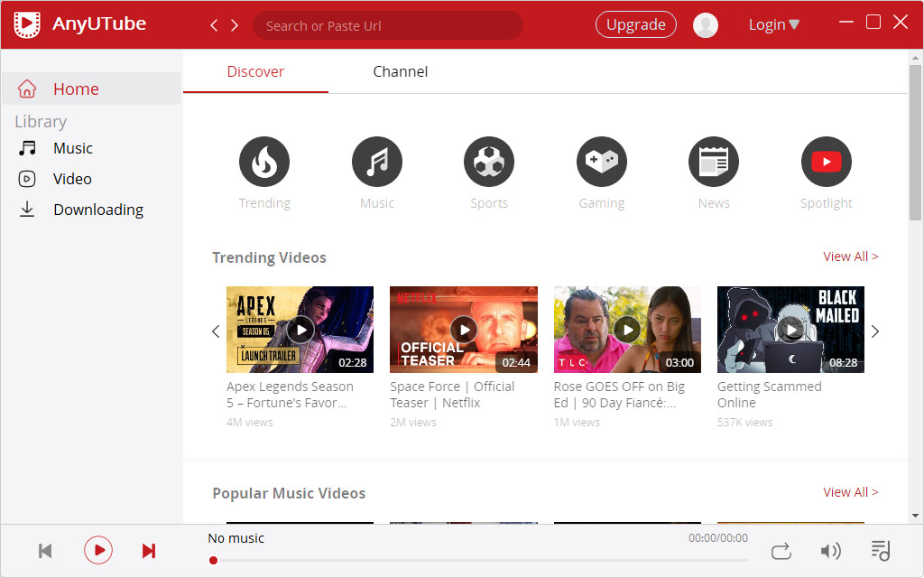924x578 pixels.
Task: Open the Gaming controller category icon
Action: (602, 161)
